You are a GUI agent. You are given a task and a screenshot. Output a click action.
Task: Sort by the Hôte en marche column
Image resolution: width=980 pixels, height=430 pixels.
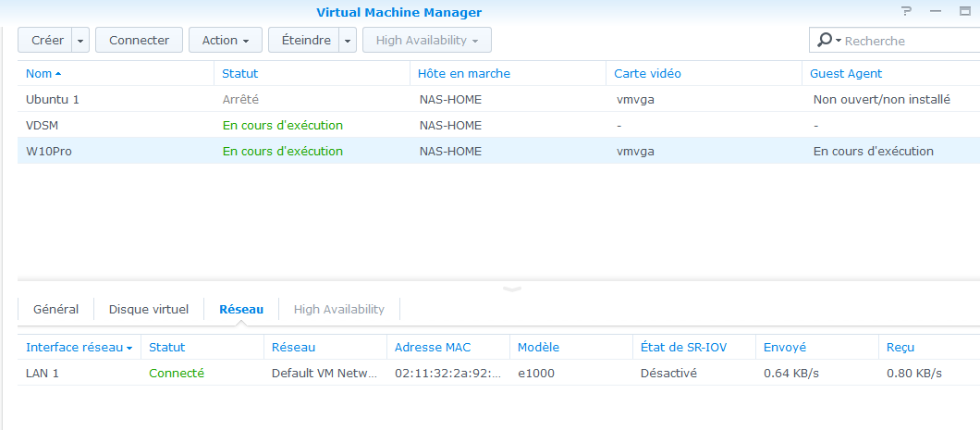point(464,74)
